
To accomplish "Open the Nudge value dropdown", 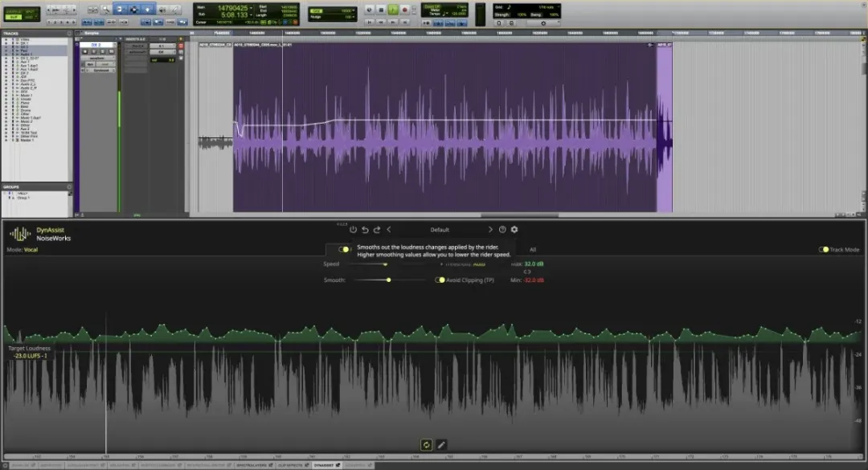I will pyautogui.click(x=354, y=17).
